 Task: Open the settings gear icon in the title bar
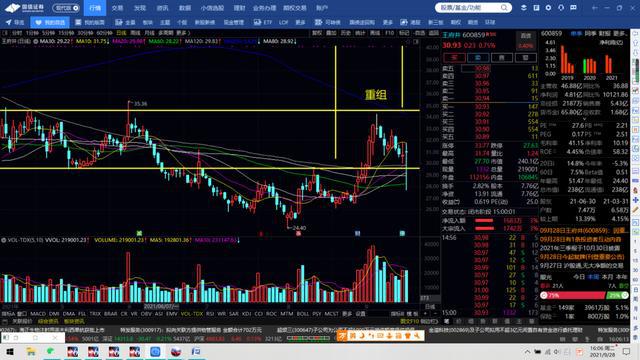(548, 8)
